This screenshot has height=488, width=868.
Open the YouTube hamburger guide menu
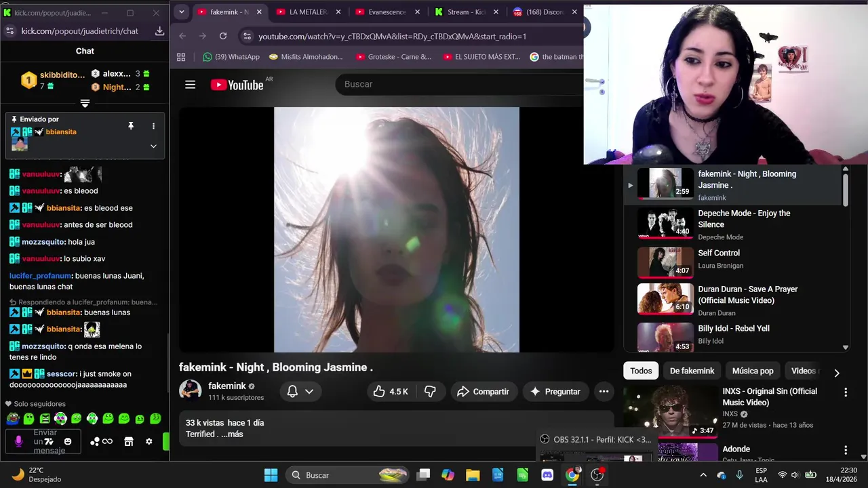(x=191, y=85)
